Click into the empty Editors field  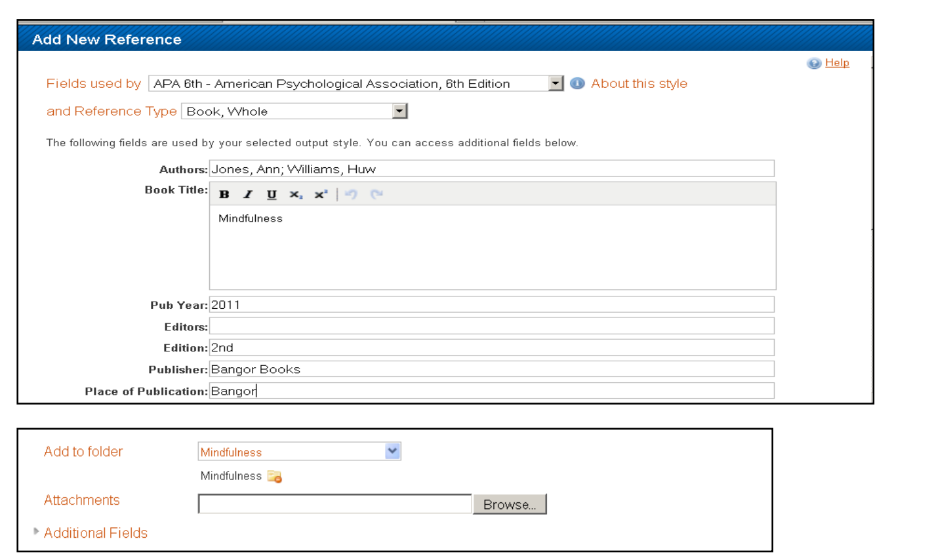(492, 326)
